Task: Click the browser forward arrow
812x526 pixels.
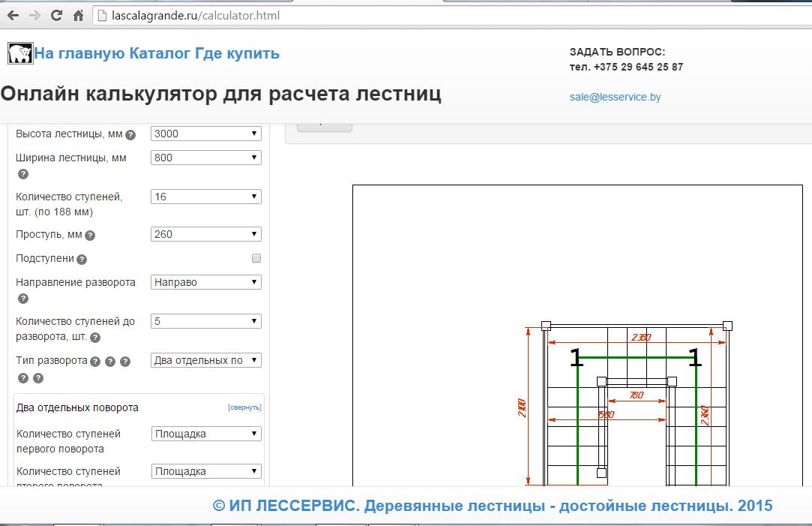Action: click(x=34, y=16)
